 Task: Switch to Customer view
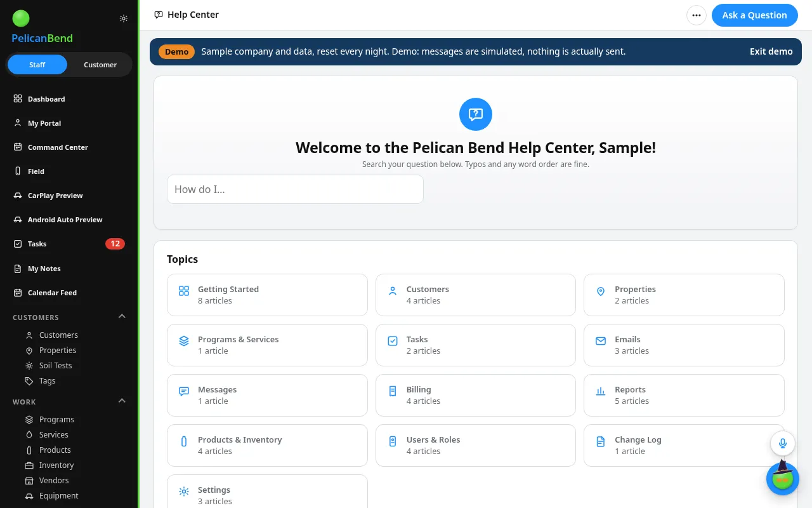coord(100,65)
